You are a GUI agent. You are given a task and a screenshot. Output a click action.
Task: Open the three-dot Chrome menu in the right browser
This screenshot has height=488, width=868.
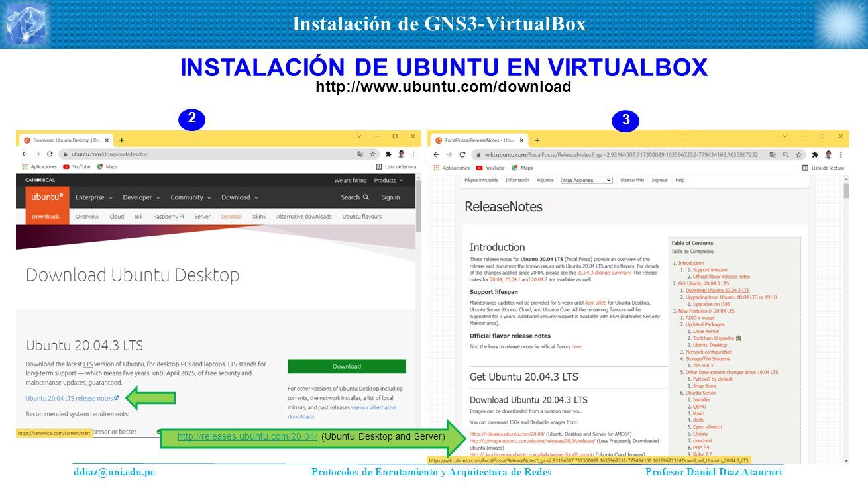click(x=840, y=154)
